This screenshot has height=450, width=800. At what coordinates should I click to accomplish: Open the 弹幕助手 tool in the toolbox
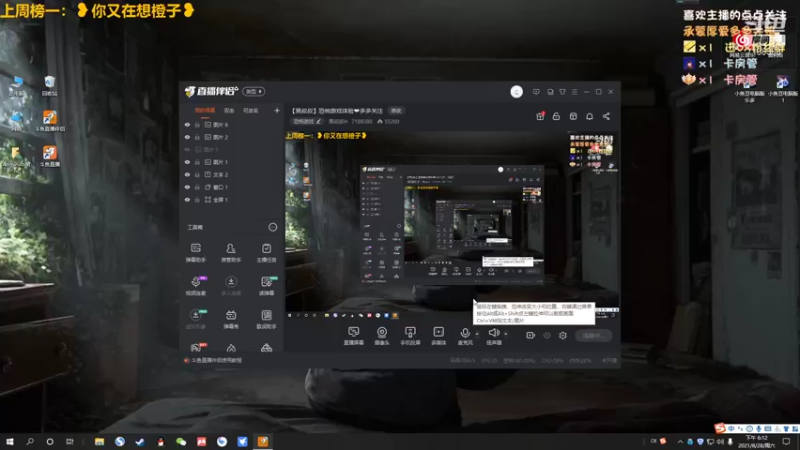(x=195, y=253)
